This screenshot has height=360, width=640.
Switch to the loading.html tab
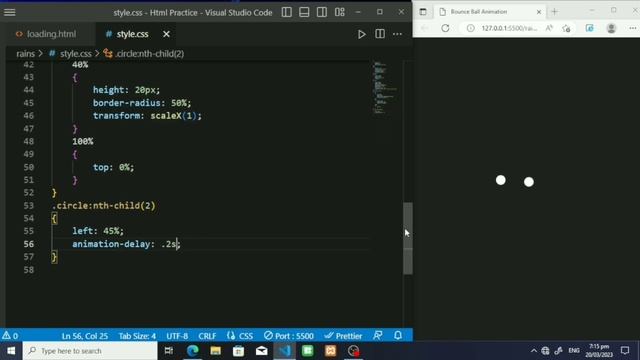46,34
